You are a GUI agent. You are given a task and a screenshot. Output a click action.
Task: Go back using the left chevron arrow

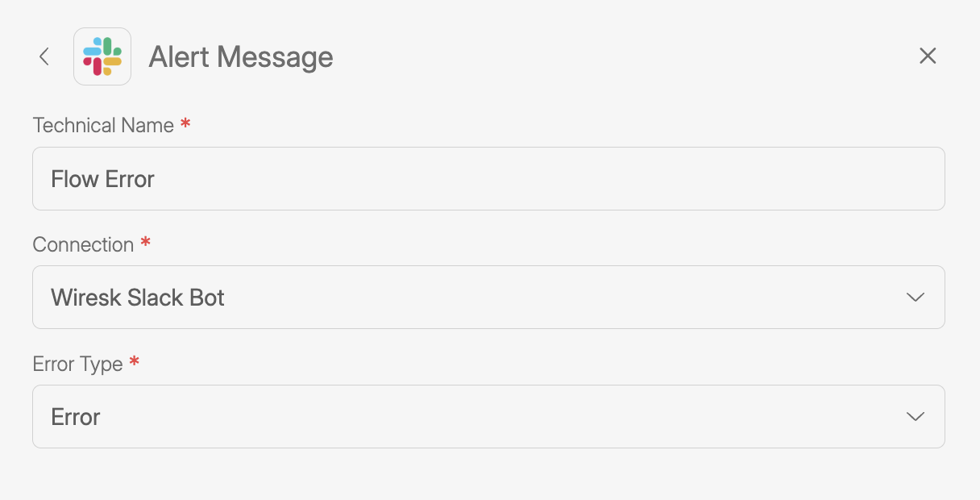pyautogui.click(x=44, y=56)
